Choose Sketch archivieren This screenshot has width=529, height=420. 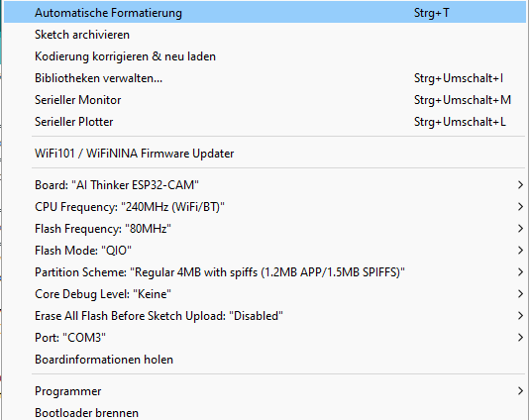pos(264,35)
